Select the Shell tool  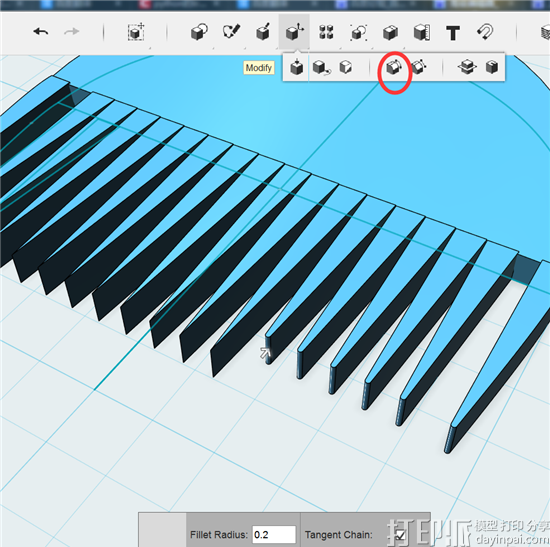tap(492, 67)
